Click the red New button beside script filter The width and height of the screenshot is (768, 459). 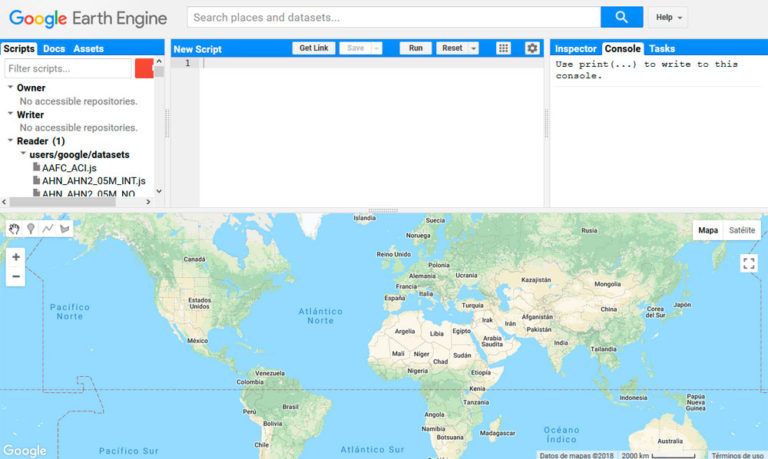pyautogui.click(x=144, y=68)
